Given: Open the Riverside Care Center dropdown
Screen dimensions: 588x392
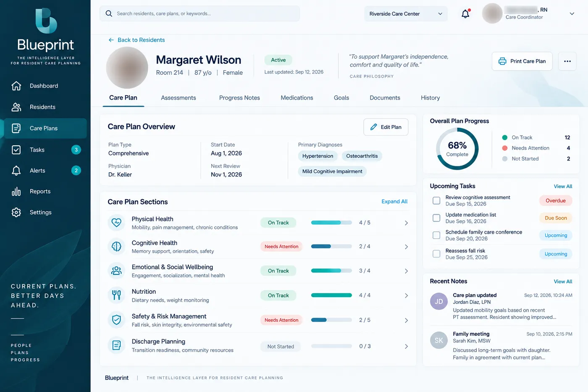Looking at the screenshot, I should coord(406,14).
